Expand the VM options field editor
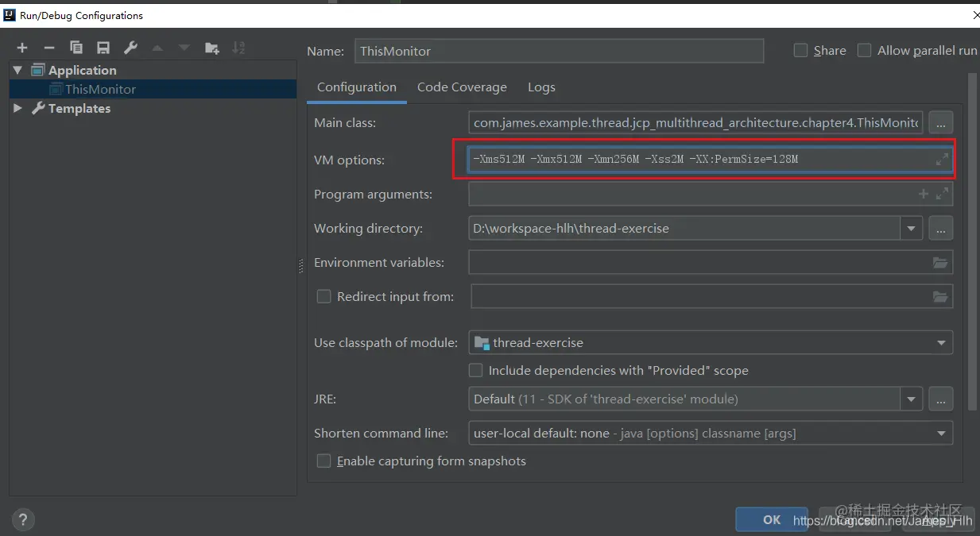This screenshot has height=536, width=980. (942, 159)
